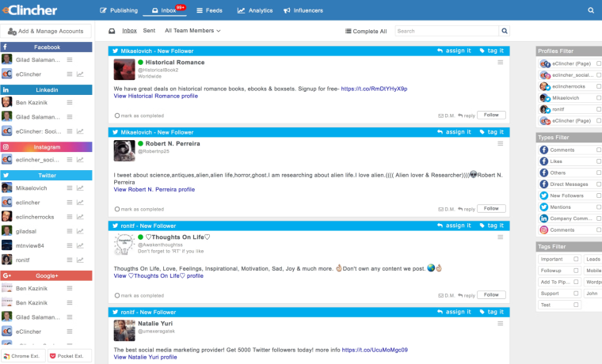Select the Inbox underlined link
This screenshot has height=364, width=602.
pos(129,31)
